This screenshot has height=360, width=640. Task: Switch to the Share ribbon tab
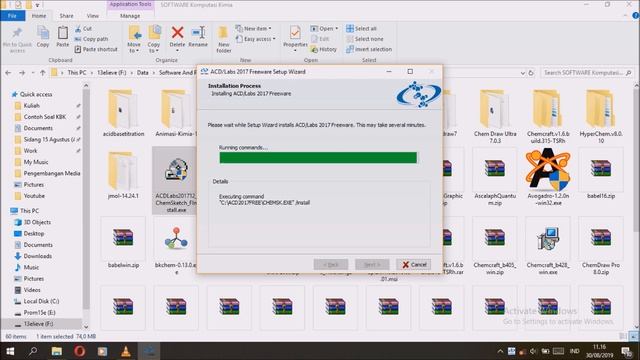pyautogui.click(x=66, y=16)
